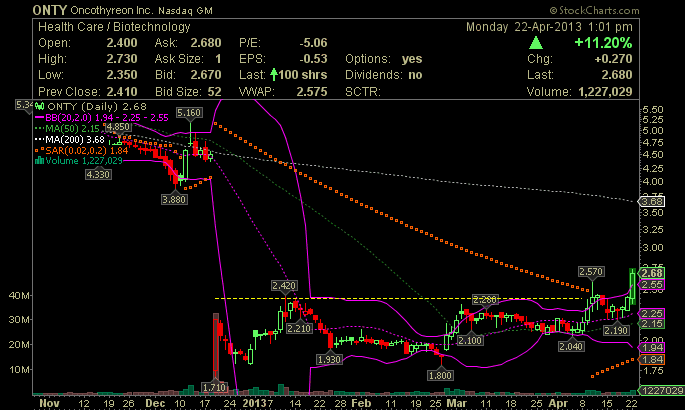The image size is (685, 410).
Task: Click the large green up-triangle change indicator
Action: (x=536, y=43)
